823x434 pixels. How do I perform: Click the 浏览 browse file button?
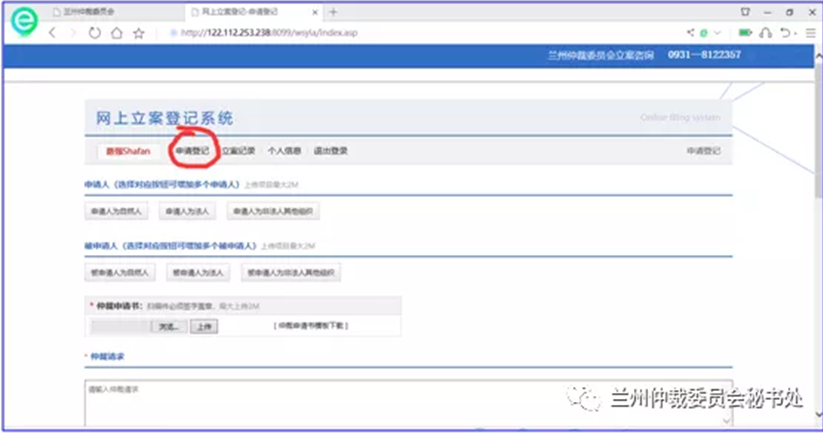168,326
